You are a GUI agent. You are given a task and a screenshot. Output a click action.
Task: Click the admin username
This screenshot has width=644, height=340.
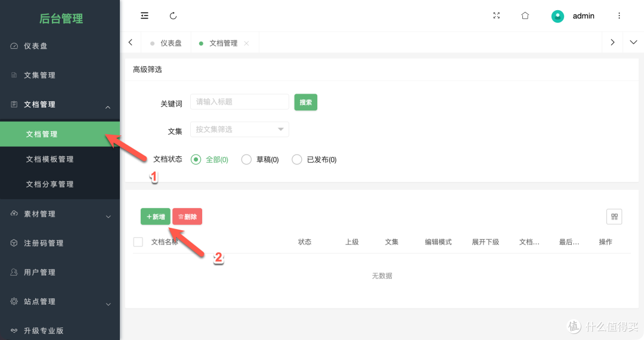tap(583, 16)
